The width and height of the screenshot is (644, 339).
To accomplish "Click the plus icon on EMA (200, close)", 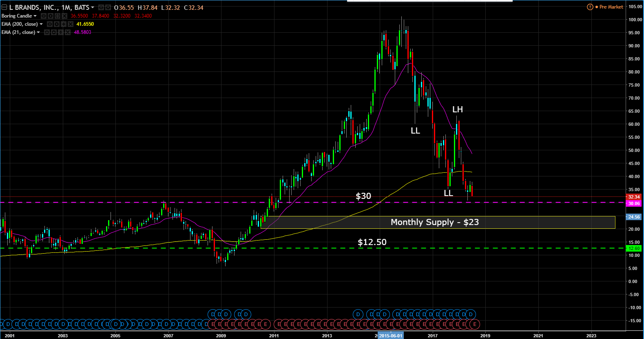I will click(x=64, y=24).
